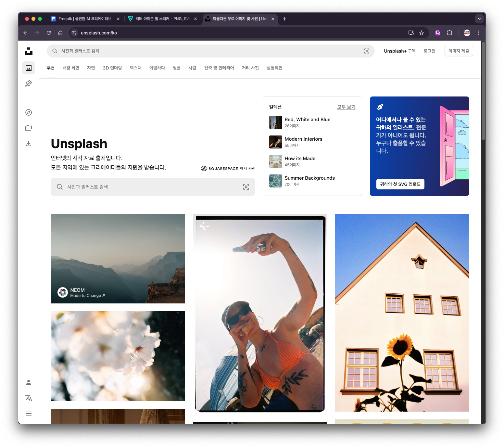Screen dimensions: 504x448
Task: Click the page vertical scrollbar
Action: click(483, 91)
